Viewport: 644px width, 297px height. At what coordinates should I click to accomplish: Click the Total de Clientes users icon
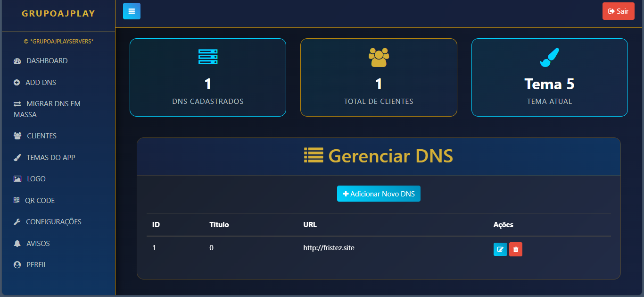tap(379, 57)
